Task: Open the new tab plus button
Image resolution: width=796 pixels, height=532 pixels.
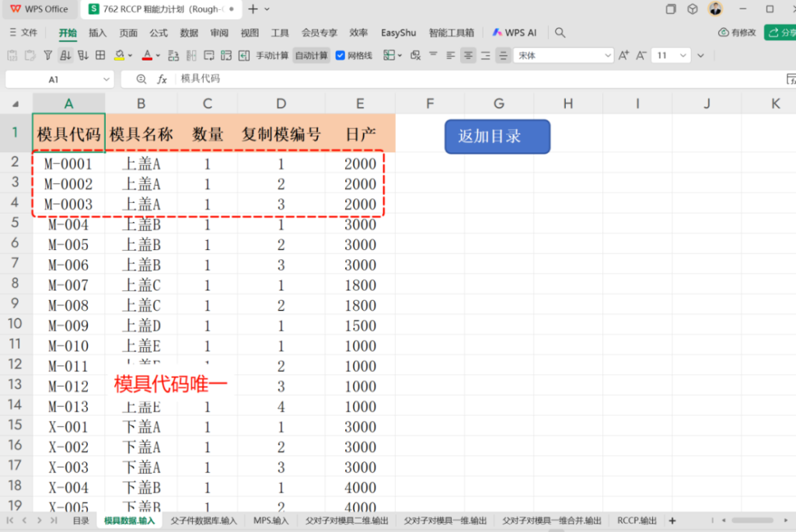Action: coord(253,9)
